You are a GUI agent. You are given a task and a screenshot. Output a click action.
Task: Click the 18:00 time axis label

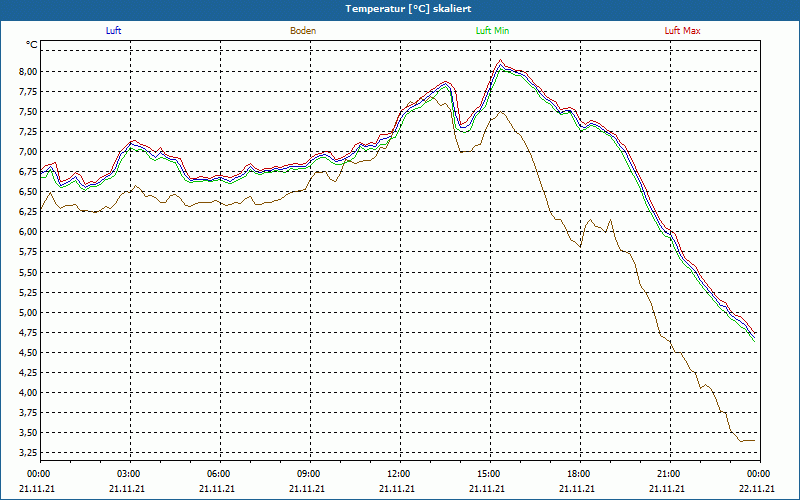pyautogui.click(x=579, y=474)
